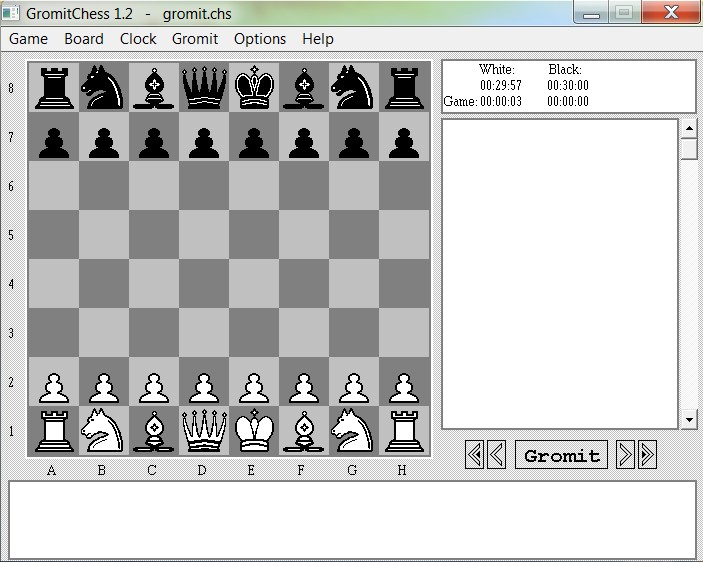Jump to the last move
Screen dimensions: 703x562
click(647, 455)
